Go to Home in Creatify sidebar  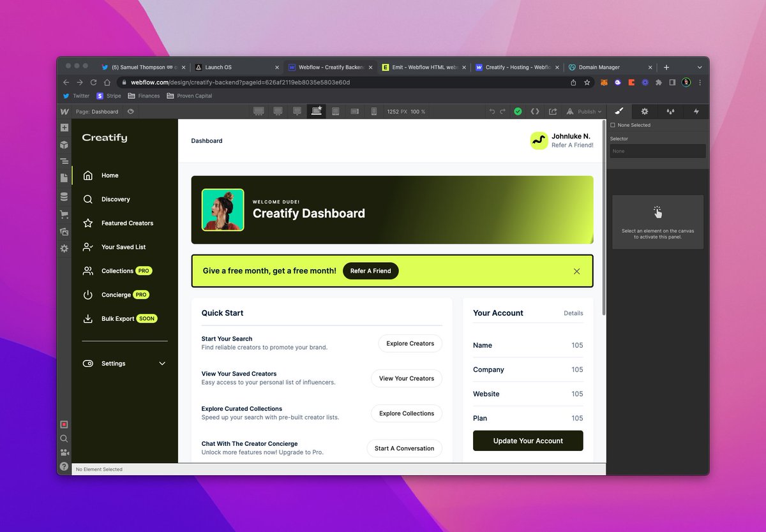coord(110,175)
